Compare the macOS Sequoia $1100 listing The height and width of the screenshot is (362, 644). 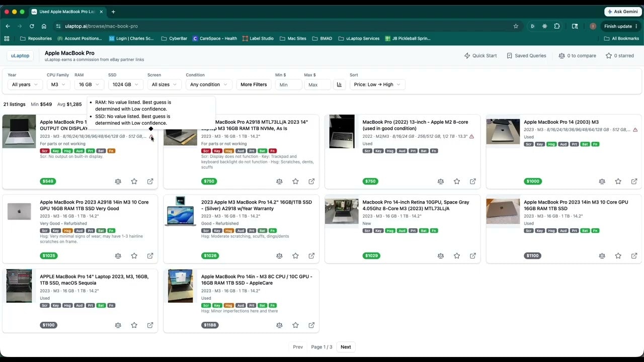(118, 325)
